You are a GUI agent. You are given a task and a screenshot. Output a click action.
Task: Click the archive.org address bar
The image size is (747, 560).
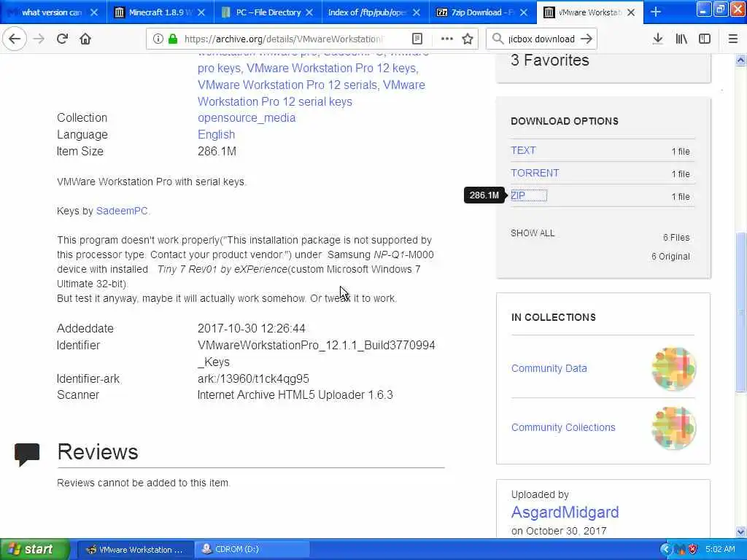284,39
